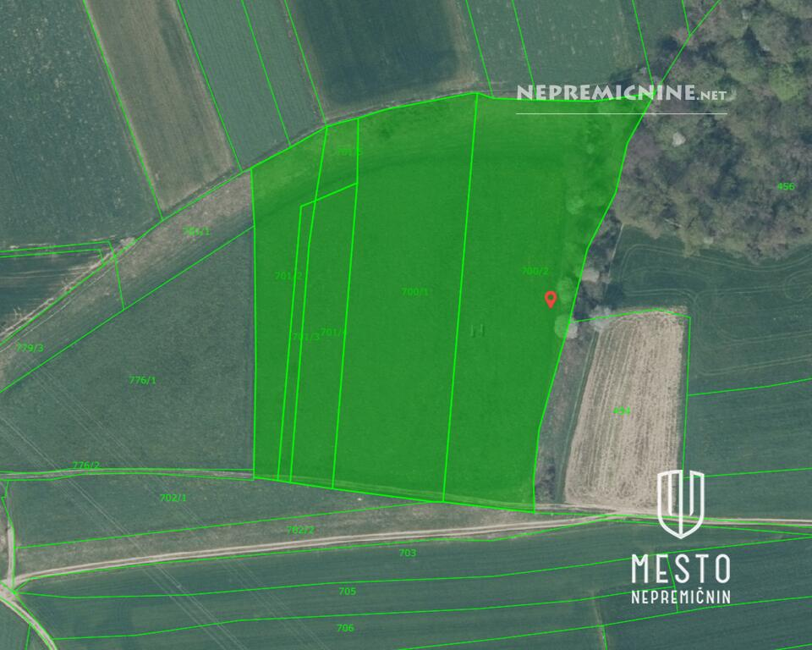Click the Mesto Nepremičnin shield logo
This screenshot has width=812, height=650.
tap(681, 504)
